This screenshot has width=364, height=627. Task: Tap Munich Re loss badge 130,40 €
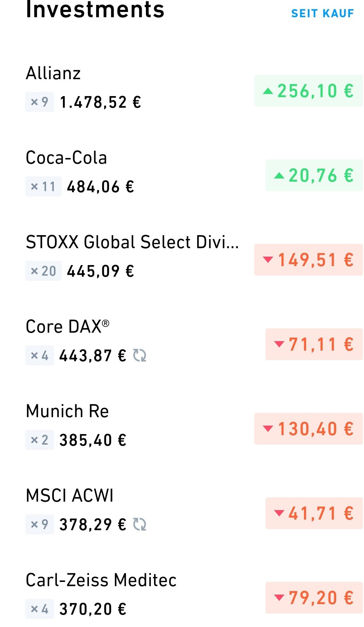[x=308, y=429]
